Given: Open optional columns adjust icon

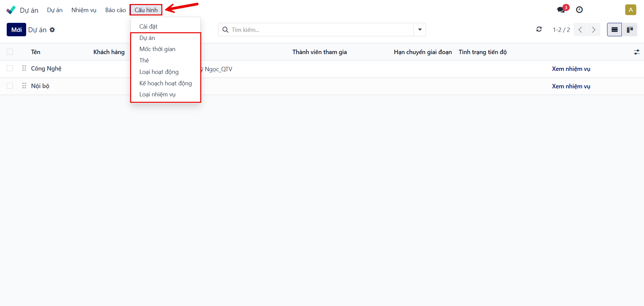Looking at the screenshot, I should pyautogui.click(x=636, y=52).
